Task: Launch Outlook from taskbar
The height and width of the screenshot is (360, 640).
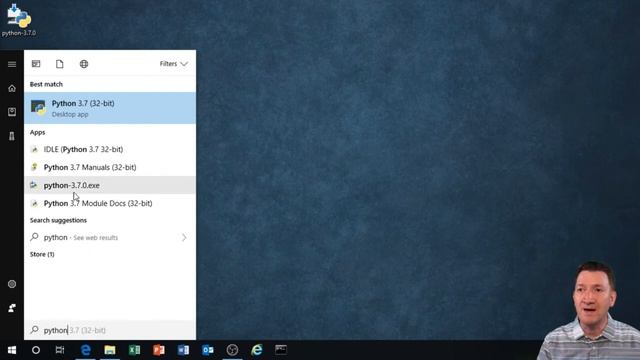Action: coord(208,350)
